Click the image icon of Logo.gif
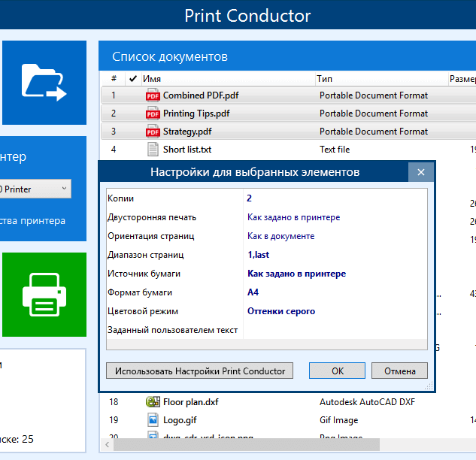The width and height of the screenshot is (476, 460). point(153,420)
